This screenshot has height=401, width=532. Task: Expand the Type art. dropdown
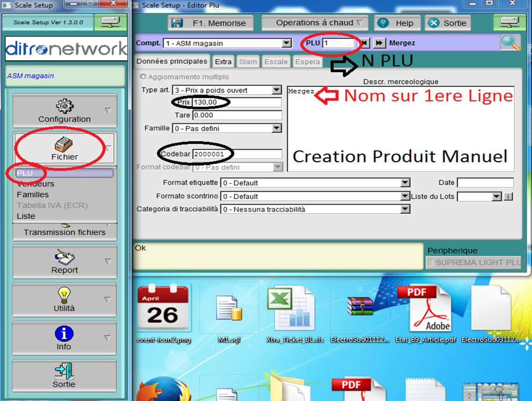(277, 90)
